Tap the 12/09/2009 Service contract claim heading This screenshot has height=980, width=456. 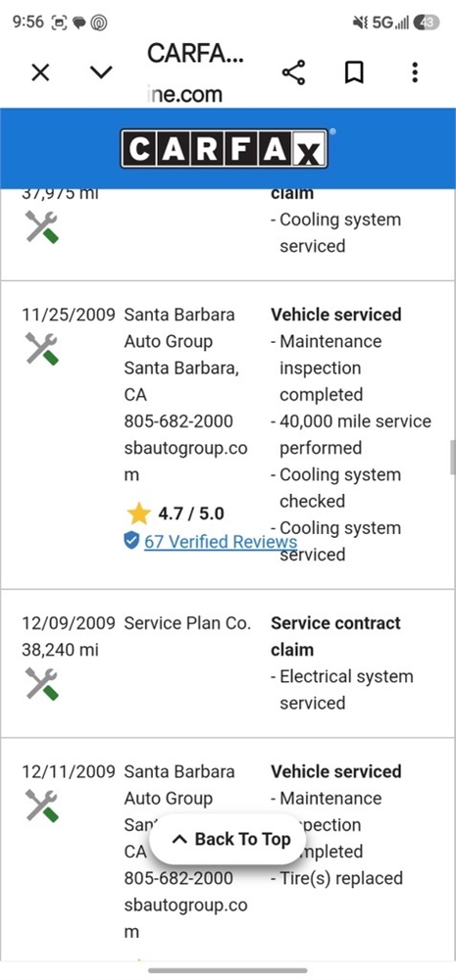(x=335, y=636)
